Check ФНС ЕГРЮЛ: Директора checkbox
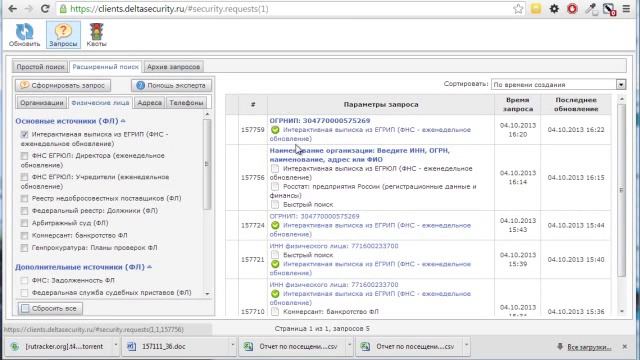 tap(24, 156)
